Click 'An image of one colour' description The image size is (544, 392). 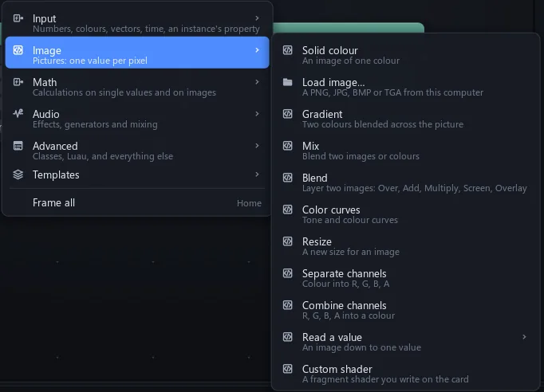pyautogui.click(x=351, y=61)
